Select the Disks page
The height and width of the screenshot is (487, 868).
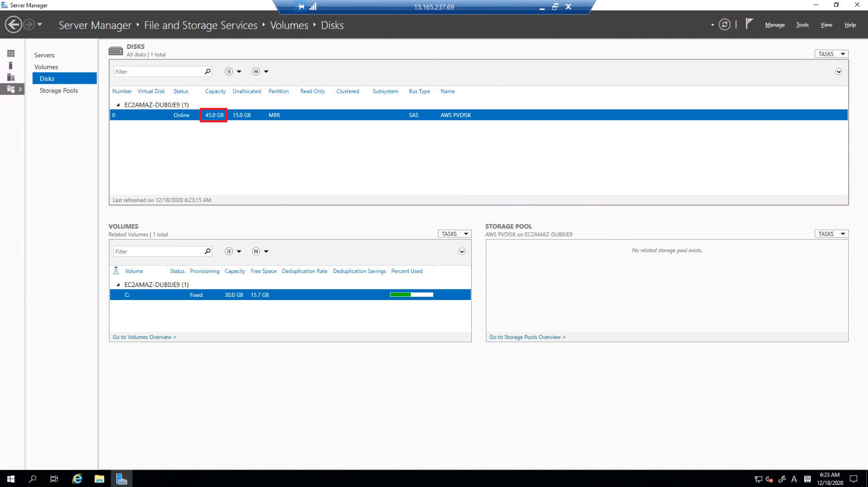(x=65, y=79)
